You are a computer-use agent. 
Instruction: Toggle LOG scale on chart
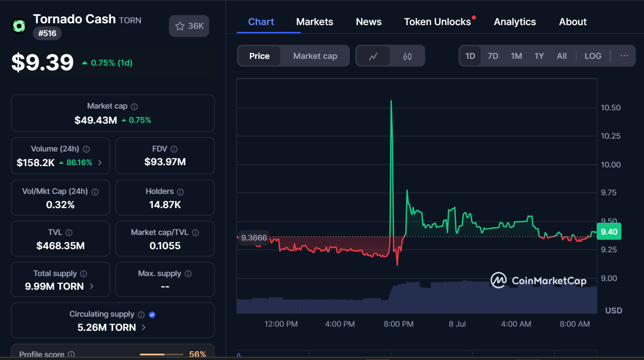point(593,56)
